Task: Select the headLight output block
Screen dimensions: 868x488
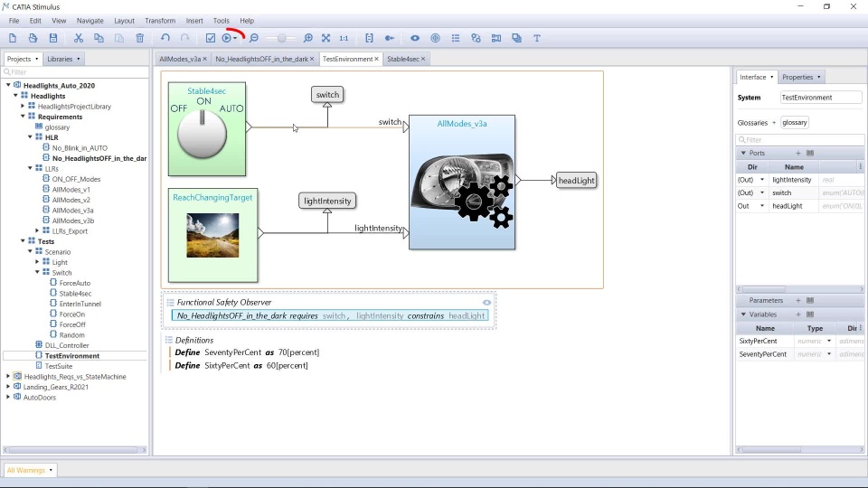Action: pos(576,181)
